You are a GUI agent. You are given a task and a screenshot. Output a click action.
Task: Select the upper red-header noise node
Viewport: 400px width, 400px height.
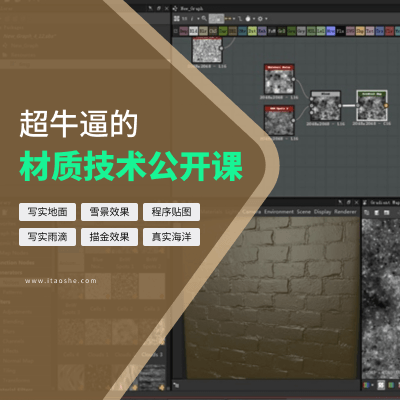pyautogui.click(x=279, y=79)
